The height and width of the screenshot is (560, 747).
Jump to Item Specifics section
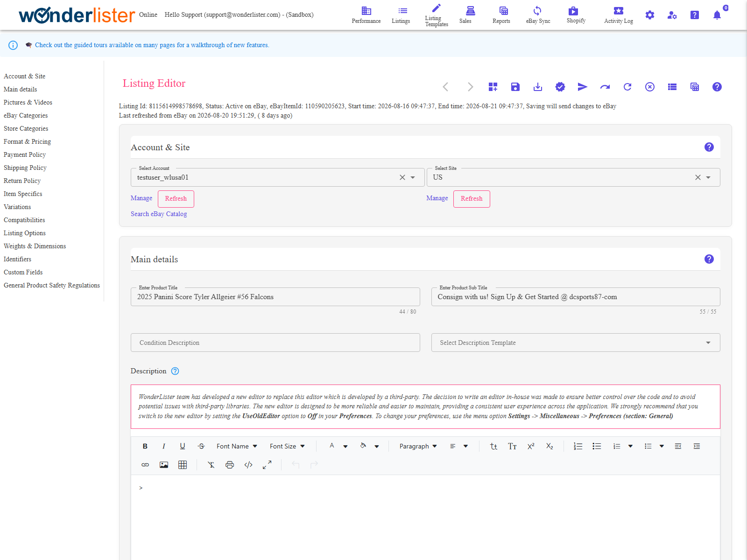[23, 194]
